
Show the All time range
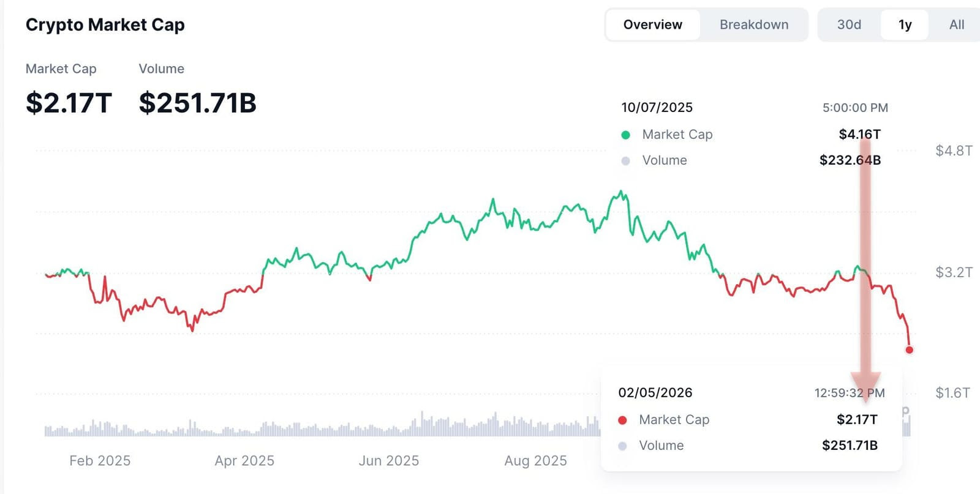956,25
